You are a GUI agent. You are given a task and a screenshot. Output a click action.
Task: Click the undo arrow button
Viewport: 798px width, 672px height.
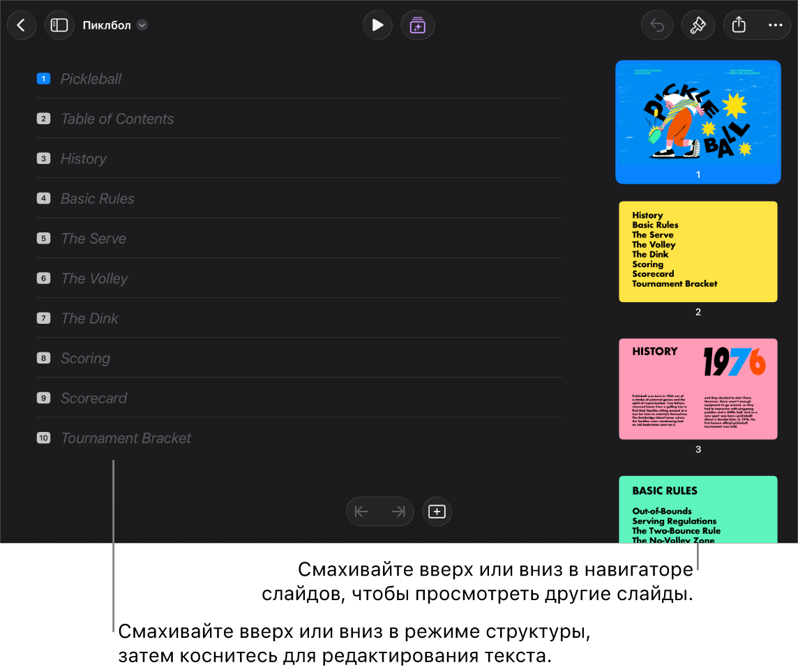click(x=657, y=25)
